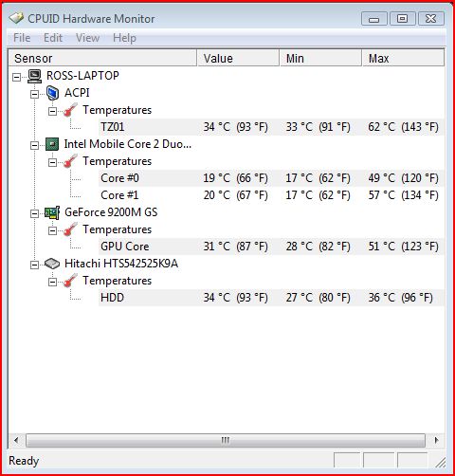Select the GPU Core sensor row
The image size is (455, 476).
coord(271,247)
